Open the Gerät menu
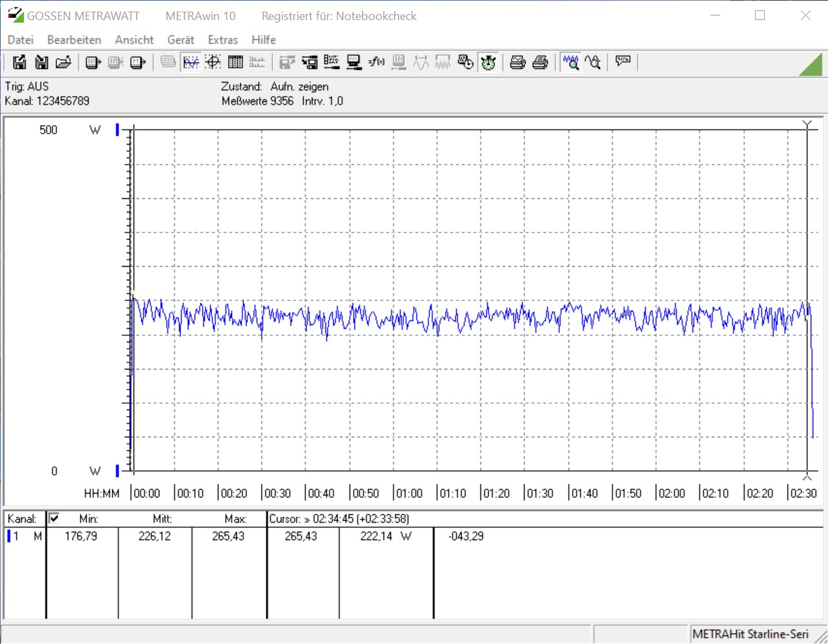Viewport: 828px width, 644px height. coord(181,40)
